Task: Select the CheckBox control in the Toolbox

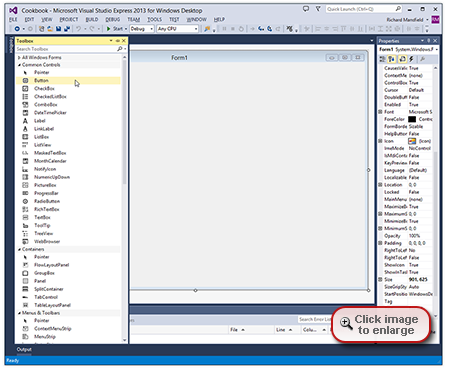Action: click(68, 88)
